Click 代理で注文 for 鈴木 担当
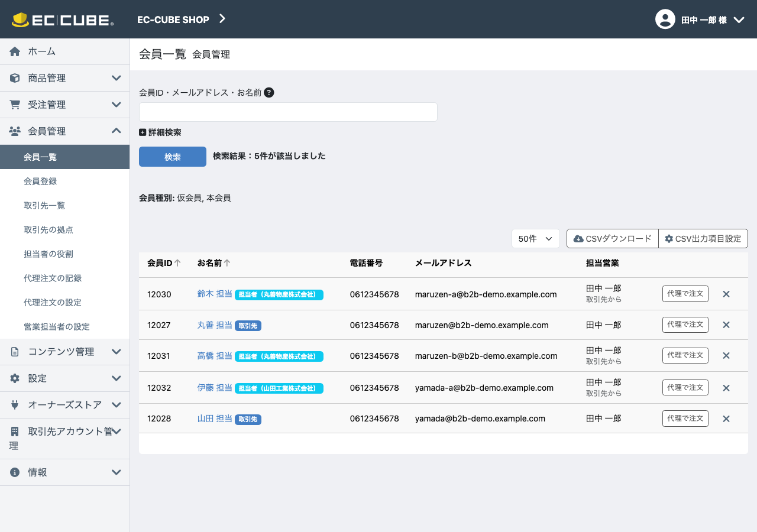 click(x=685, y=294)
